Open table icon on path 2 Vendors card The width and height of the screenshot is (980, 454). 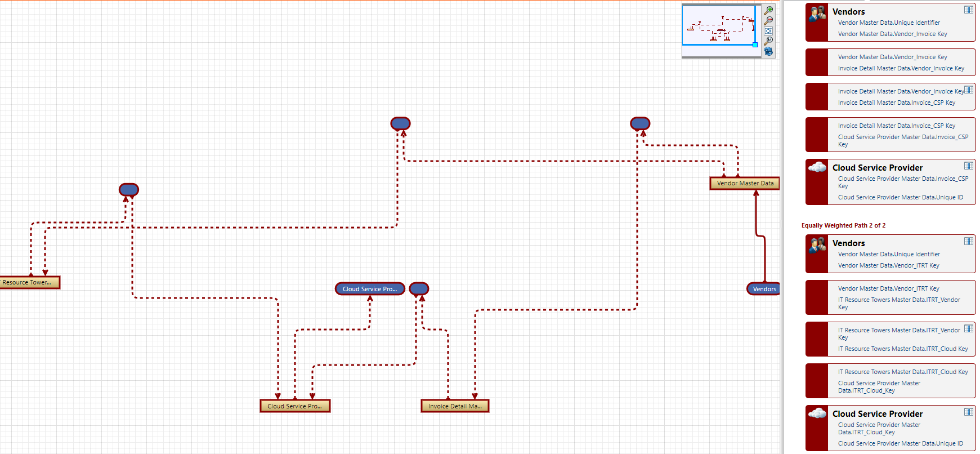tap(968, 241)
